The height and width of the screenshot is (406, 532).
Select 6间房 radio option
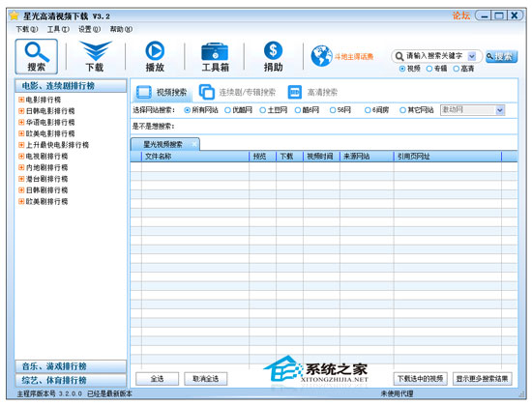pyautogui.click(x=368, y=110)
